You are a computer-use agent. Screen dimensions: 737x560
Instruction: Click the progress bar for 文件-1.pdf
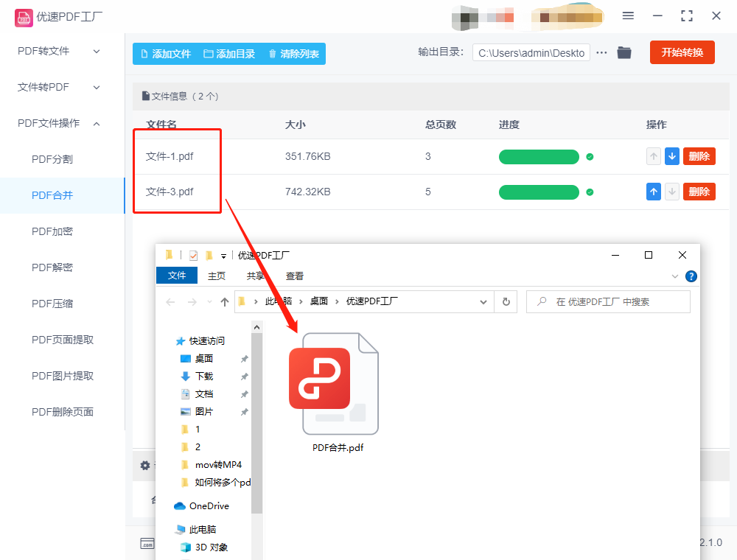(x=539, y=157)
